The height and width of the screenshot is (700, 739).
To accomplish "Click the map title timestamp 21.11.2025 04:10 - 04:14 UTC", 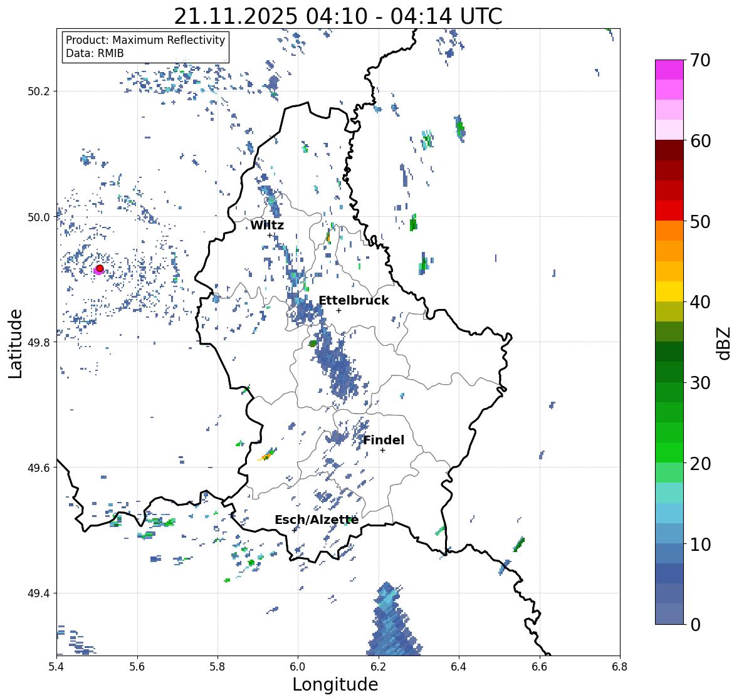I will [338, 16].
